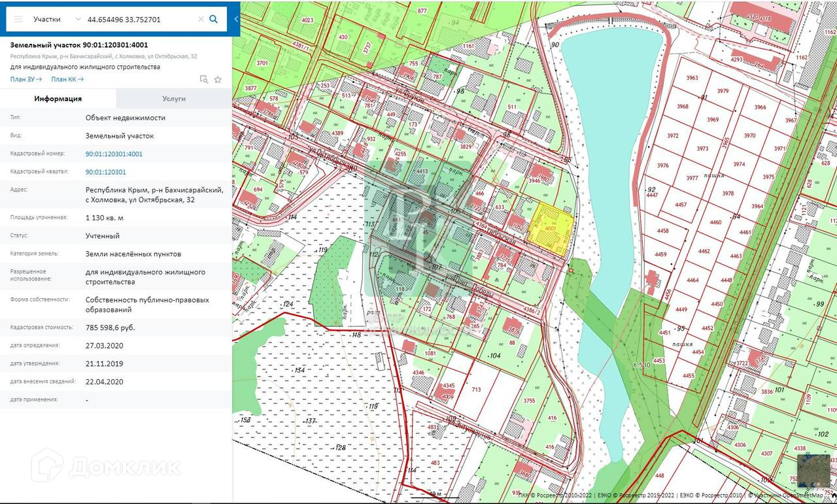Add parcel to favorites with star icon
837x504 pixels.
[218, 80]
